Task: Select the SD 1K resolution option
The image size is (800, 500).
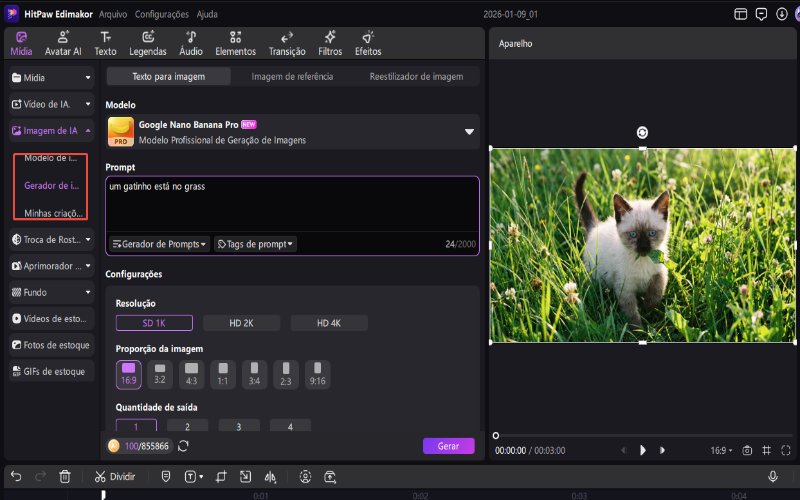Action: click(154, 323)
